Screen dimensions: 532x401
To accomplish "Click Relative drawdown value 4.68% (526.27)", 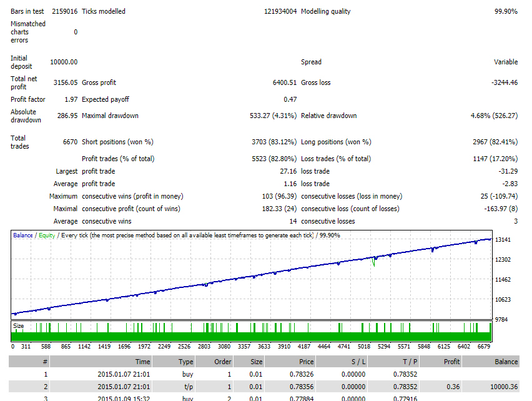I will coord(494,116).
